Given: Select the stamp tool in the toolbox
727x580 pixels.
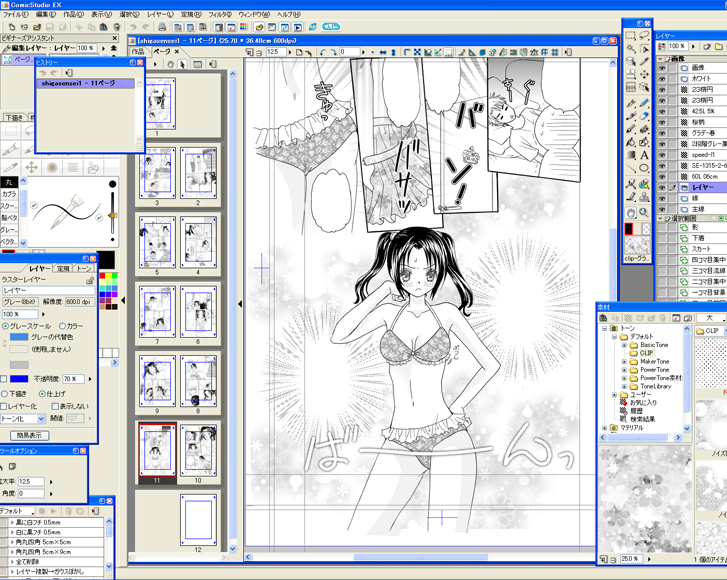Looking at the screenshot, I should (x=644, y=197).
